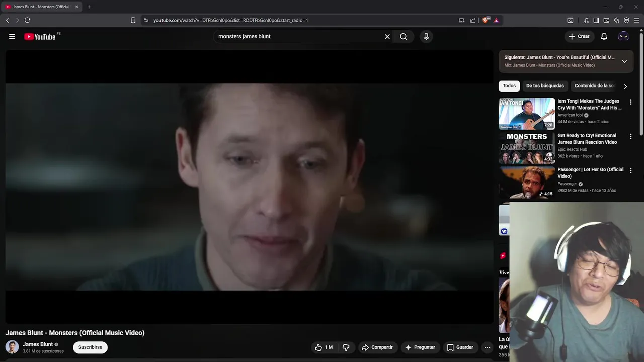Open the tab search icon in toolbar
The width and height of the screenshot is (644, 362).
click(570, 20)
